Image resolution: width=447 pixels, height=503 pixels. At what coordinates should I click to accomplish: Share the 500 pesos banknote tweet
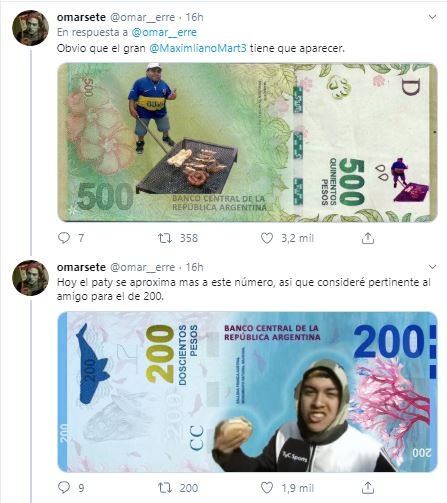pos(368,238)
